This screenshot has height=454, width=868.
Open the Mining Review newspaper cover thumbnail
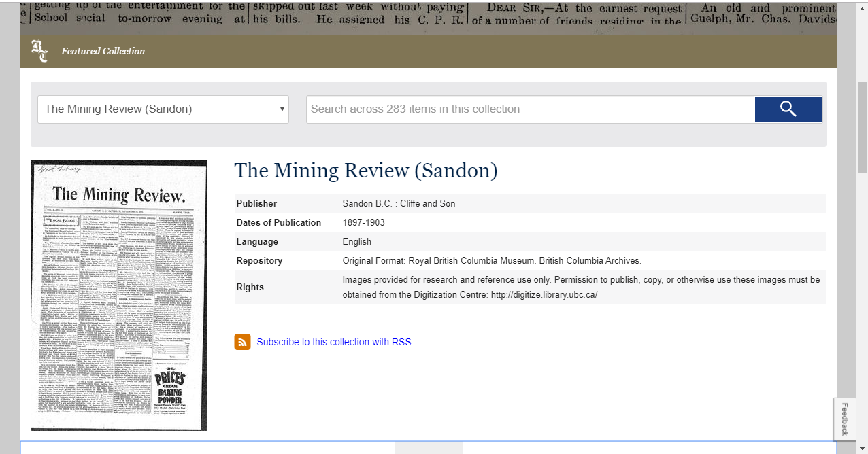(x=119, y=296)
